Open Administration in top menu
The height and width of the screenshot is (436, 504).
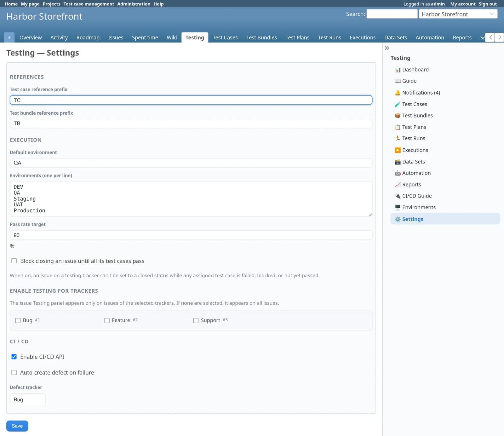[x=134, y=4]
